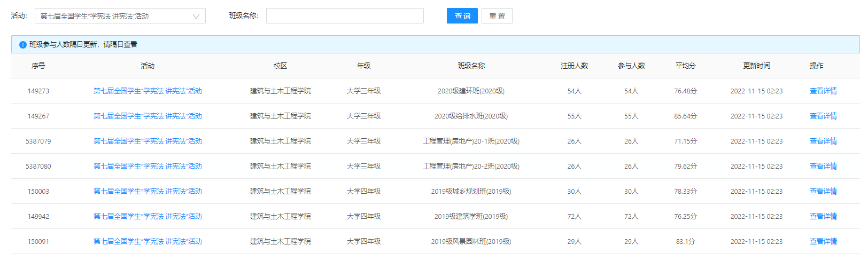Click the 校区 column header
This screenshot has width=868, height=261.
point(281,66)
